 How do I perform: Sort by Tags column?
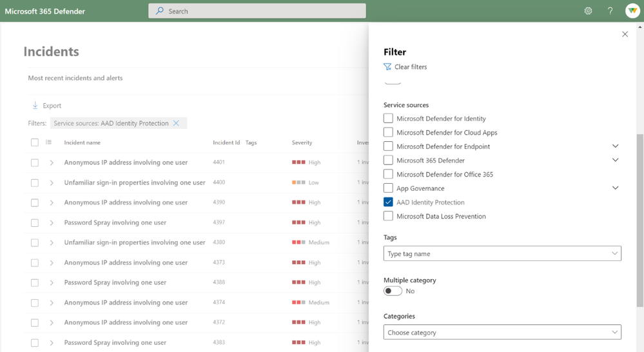(x=251, y=142)
